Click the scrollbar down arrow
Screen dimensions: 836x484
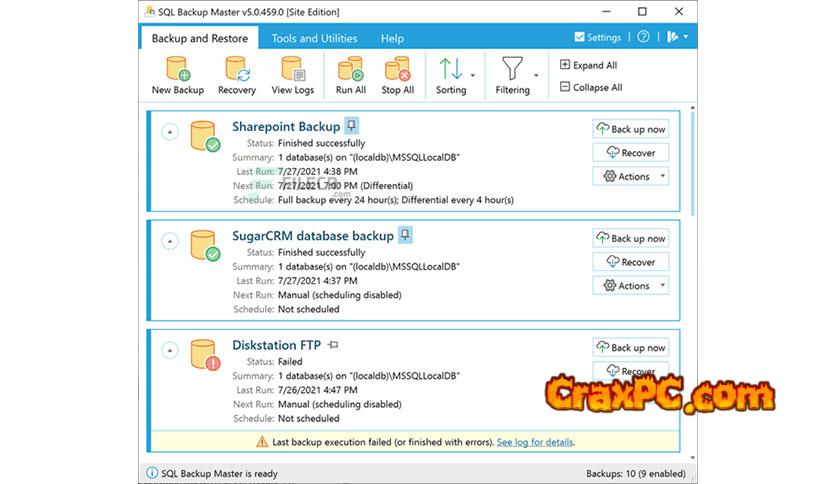coord(693,457)
